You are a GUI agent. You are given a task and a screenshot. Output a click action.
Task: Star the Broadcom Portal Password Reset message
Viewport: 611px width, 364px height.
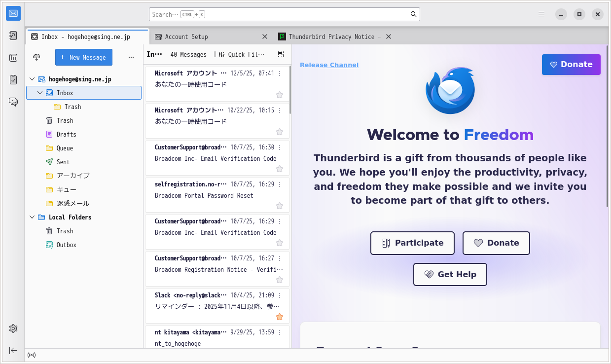point(280,206)
